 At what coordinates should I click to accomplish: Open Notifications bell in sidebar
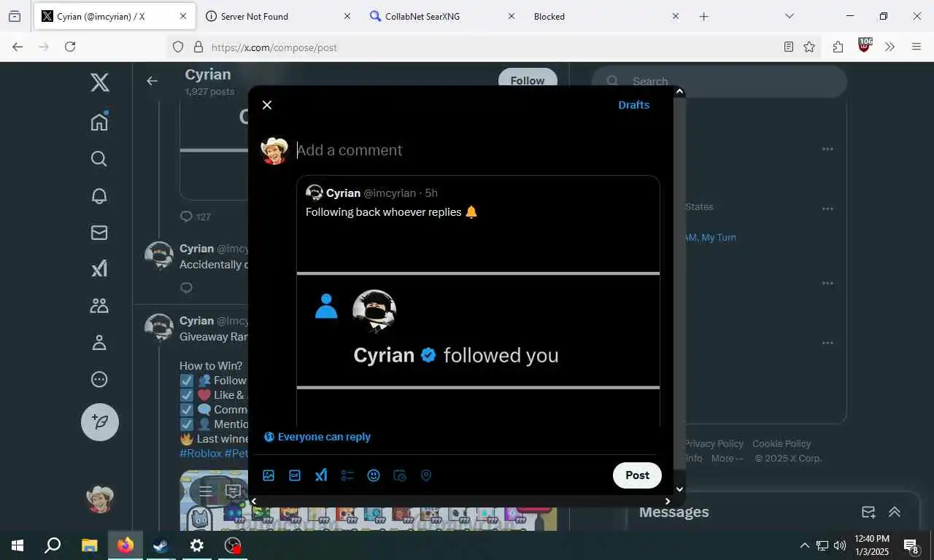point(100,196)
